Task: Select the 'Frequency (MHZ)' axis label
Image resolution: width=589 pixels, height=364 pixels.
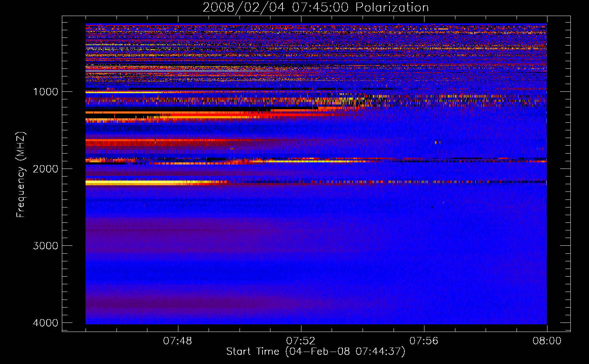Action: 20,175
